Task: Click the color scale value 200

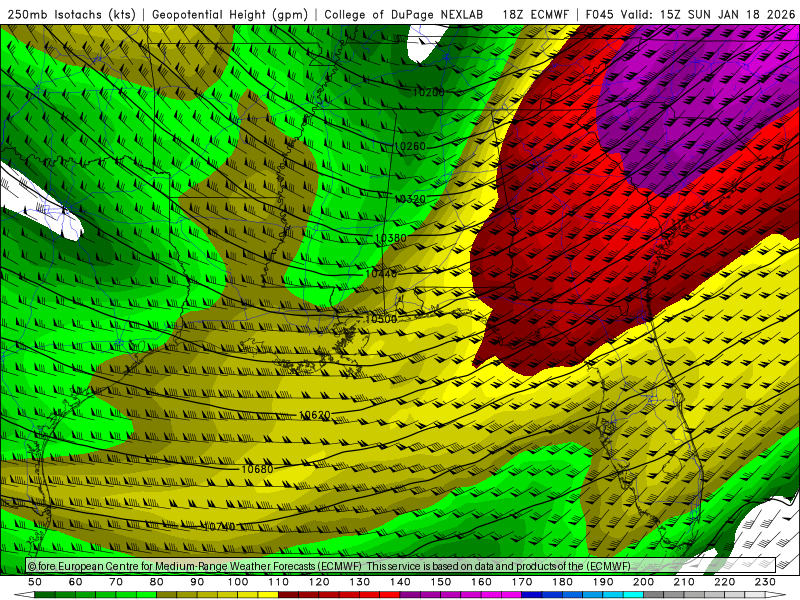Action: pyautogui.click(x=644, y=582)
